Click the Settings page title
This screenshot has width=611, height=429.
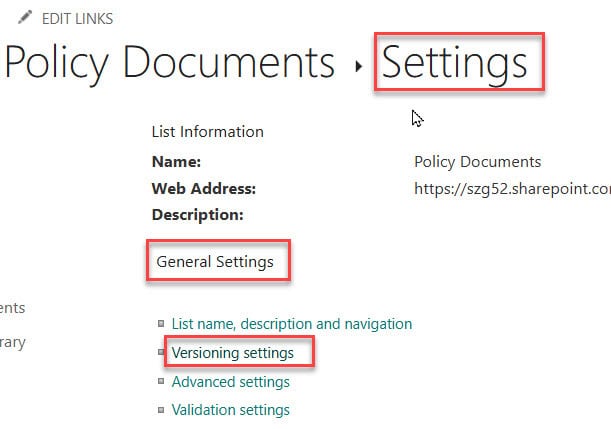(454, 63)
